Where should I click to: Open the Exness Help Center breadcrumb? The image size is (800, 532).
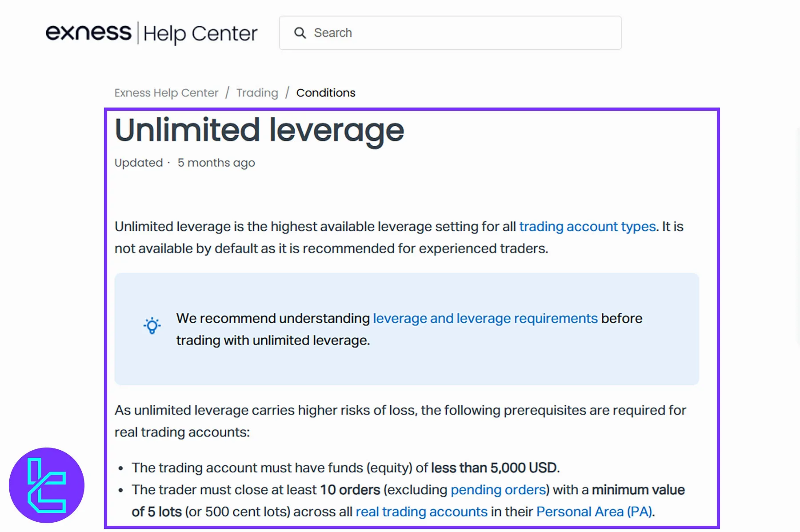pos(166,93)
